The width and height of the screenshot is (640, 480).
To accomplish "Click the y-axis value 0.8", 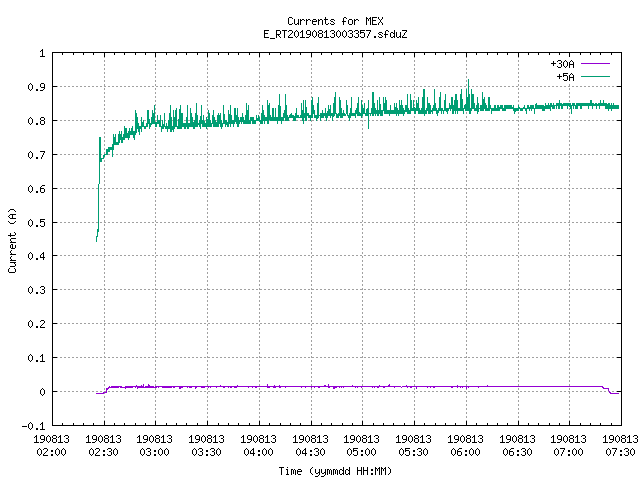I will pyautogui.click(x=36, y=121).
